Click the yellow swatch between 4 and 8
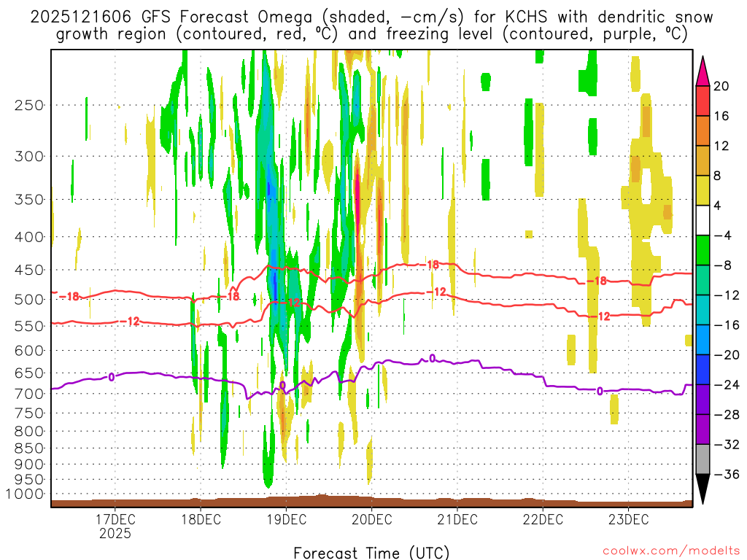 (x=703, y=190)
